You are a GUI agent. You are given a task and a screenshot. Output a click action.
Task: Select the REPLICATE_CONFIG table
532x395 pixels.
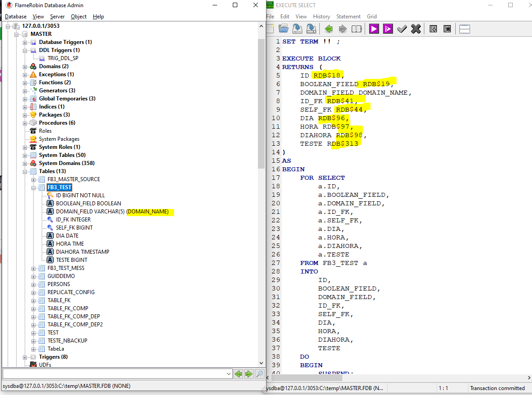(71, 292)
